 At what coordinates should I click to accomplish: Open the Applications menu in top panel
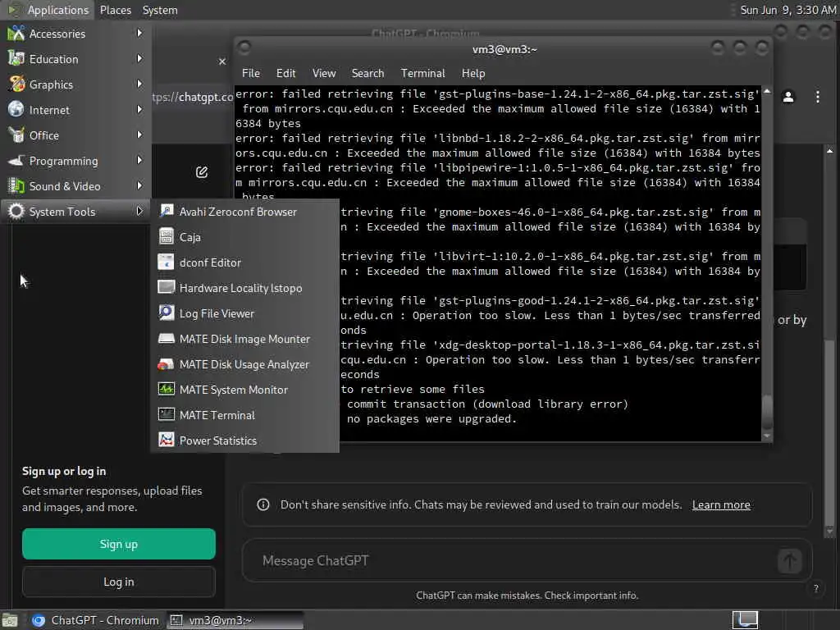click(48, 10)
